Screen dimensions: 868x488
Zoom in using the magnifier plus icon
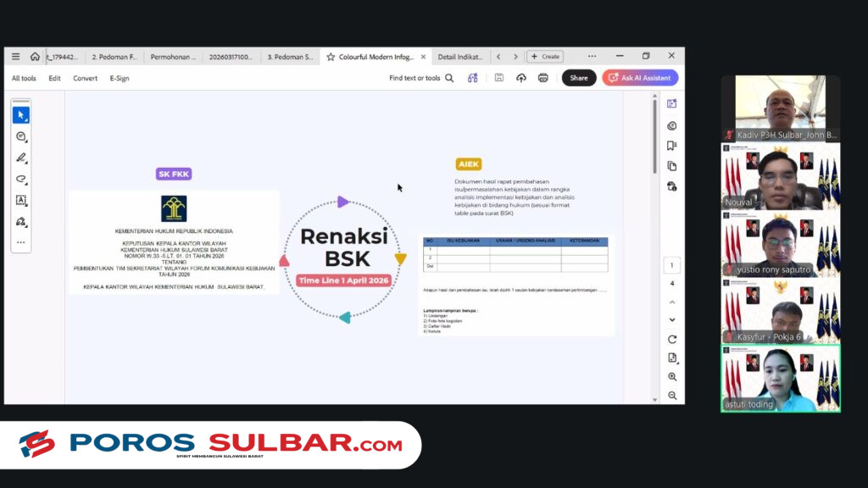click(x=672, y=377)
